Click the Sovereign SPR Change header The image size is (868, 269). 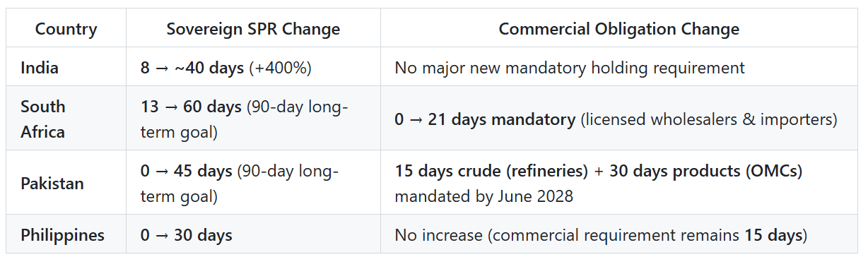pyautogui.click(x=253, y=29)
